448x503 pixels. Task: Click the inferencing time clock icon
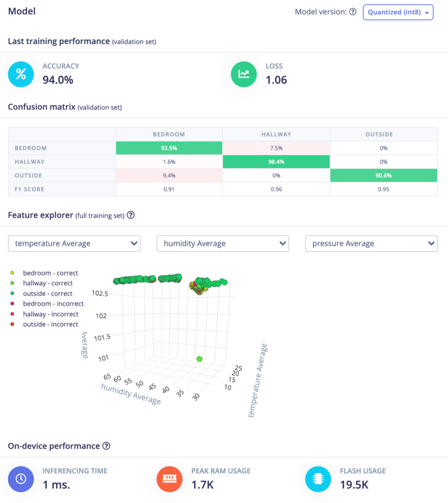21,479
